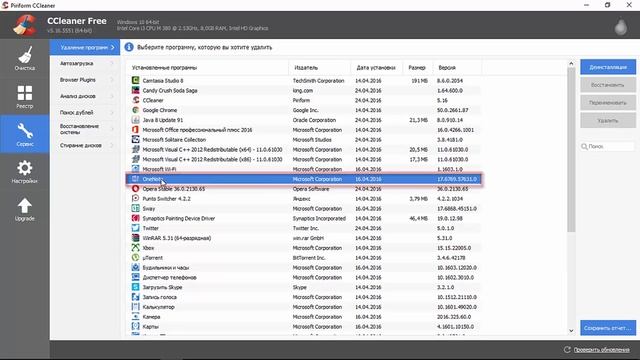Select the Карты row

(x=304, y=326)
